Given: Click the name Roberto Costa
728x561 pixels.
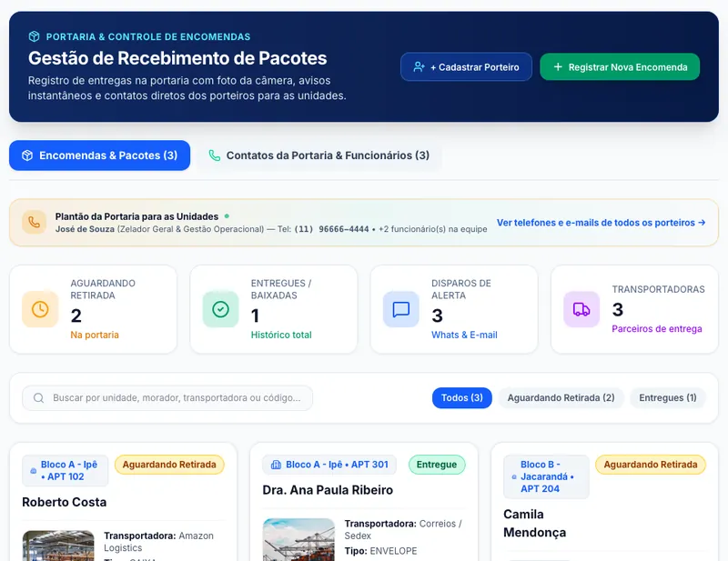Looking at the screenshot, I should 65,502.
